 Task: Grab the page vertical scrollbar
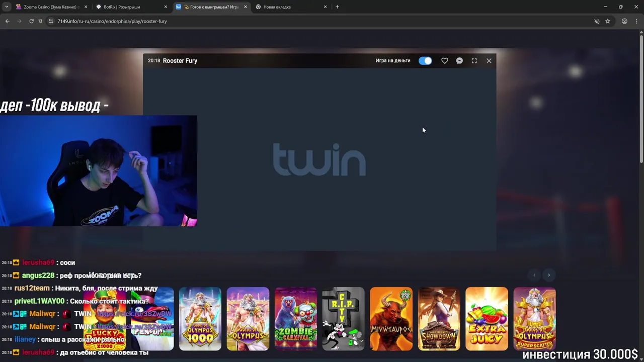(x=641, y=98)
